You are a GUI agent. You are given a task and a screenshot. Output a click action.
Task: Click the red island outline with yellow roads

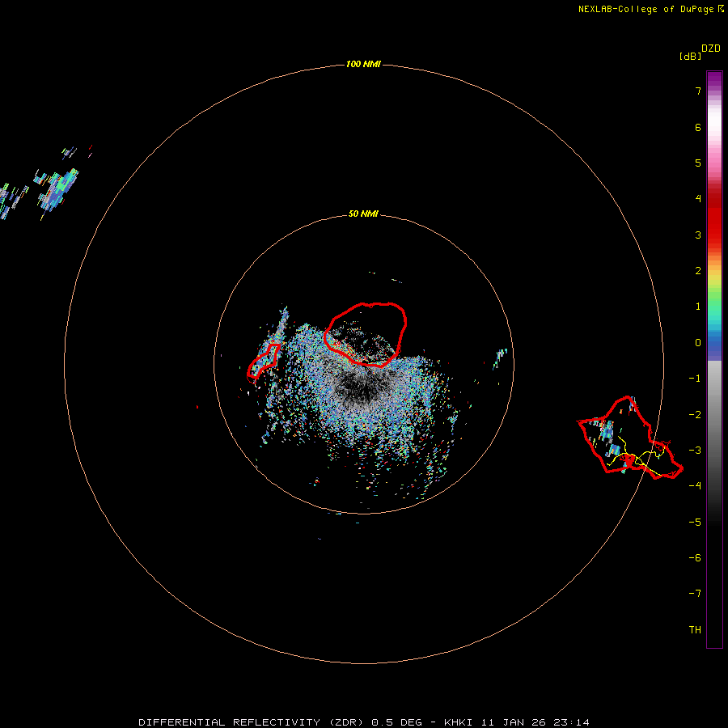click(630, 438)
